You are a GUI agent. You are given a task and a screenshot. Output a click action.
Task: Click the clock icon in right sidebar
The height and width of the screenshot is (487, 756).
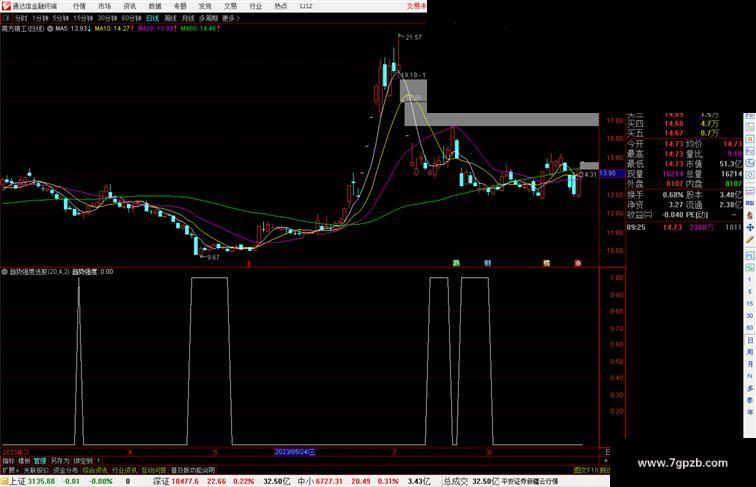pyautogui.click(x=750, y=175)
